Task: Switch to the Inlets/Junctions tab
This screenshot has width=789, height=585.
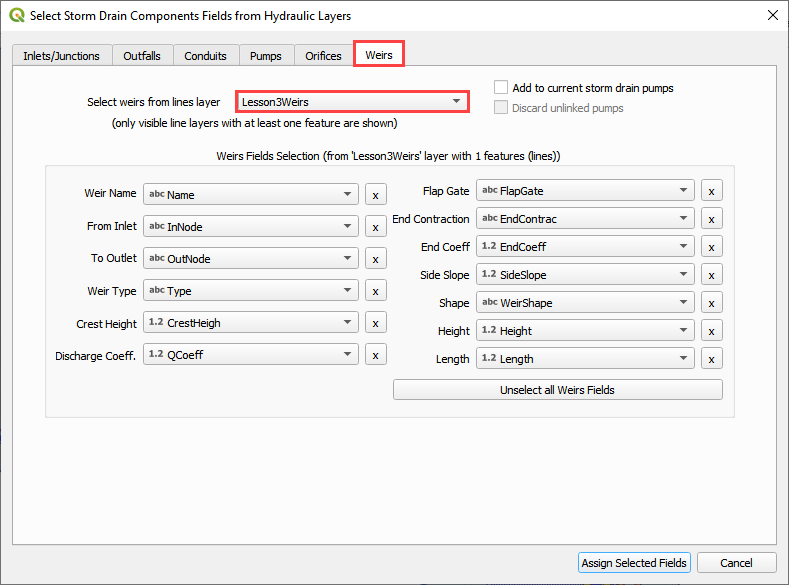Action: coord(61,56)
